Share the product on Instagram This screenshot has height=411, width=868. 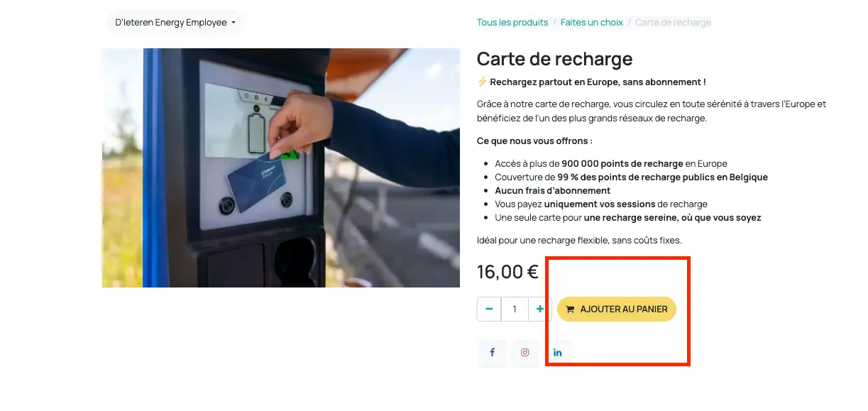coord(525,353)
